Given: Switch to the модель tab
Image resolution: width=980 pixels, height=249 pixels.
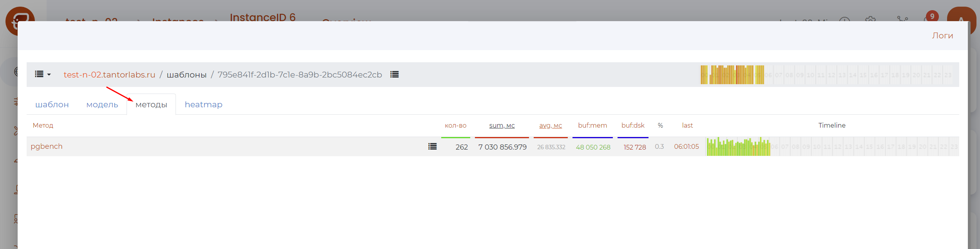Looking at the screenshot, I should click(102, 105).
